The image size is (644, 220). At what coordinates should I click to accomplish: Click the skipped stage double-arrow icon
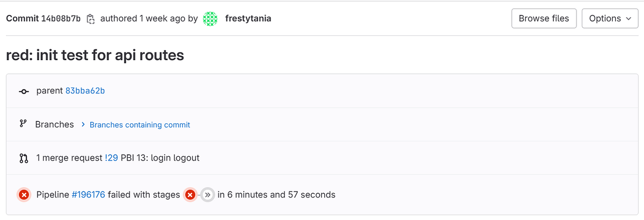(x=208, y=195)
